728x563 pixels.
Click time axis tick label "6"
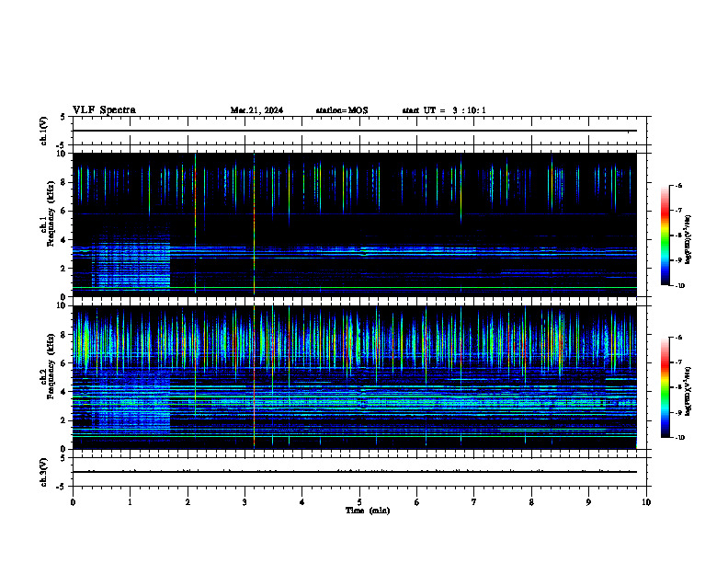[417, 502]
